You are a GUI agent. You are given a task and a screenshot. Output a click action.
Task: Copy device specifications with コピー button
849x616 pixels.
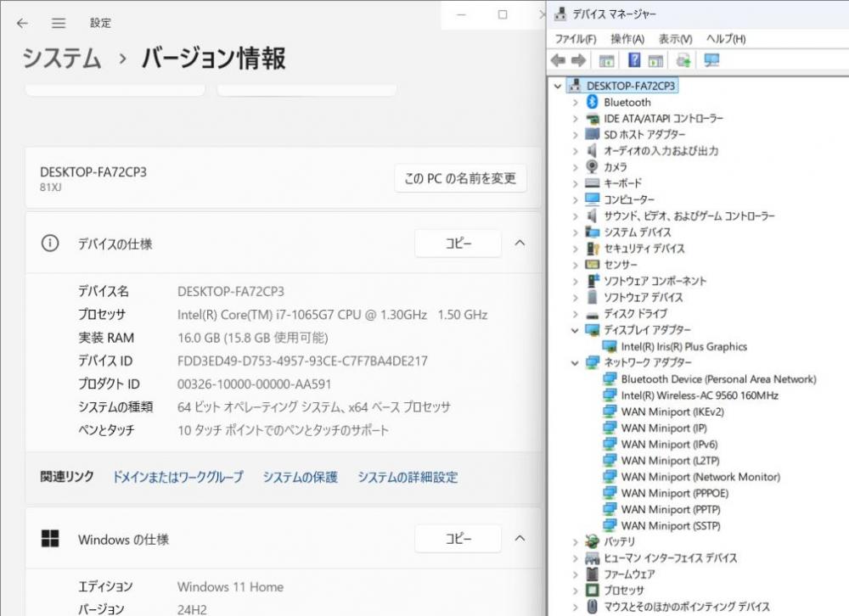[458, 243]
